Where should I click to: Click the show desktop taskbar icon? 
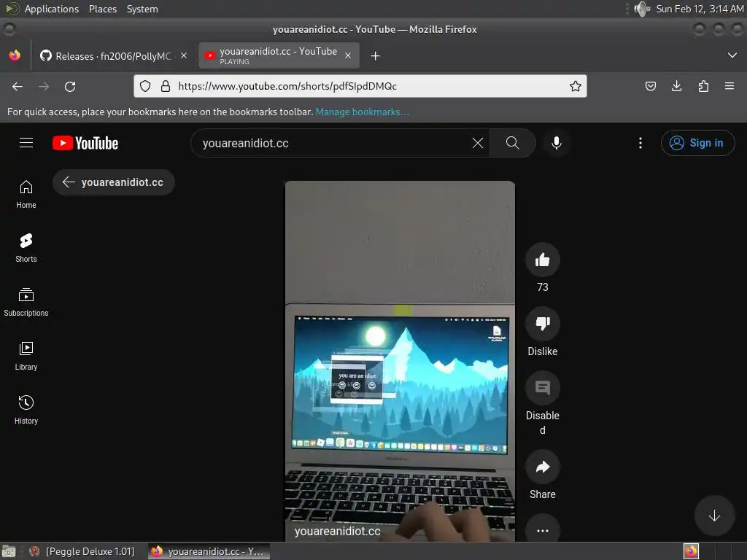(x=9, y=551)
